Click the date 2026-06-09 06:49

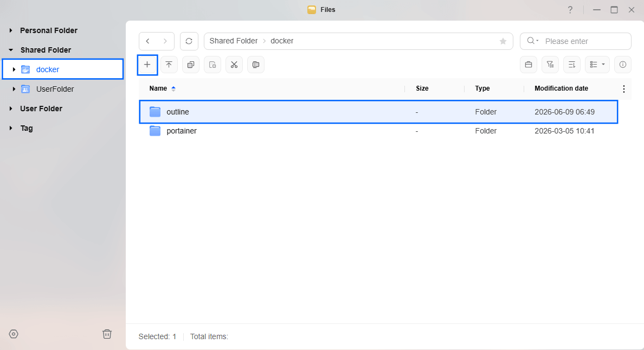coord(564,112)
